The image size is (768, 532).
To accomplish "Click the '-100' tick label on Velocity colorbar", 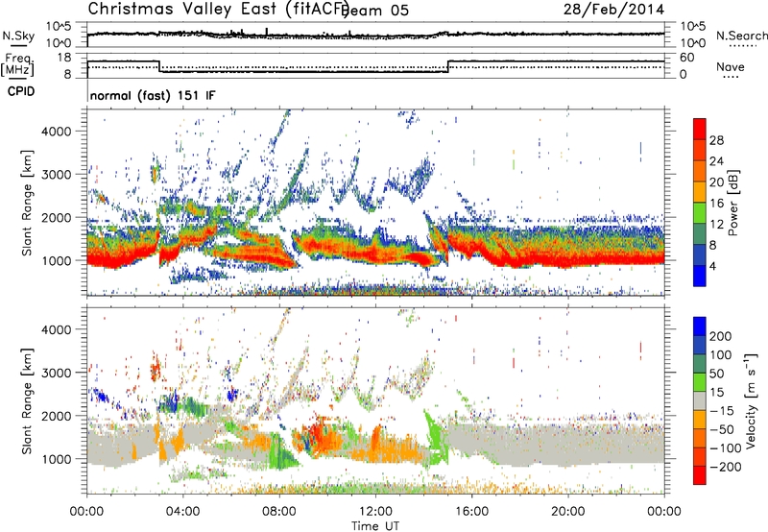I will tap(726, 448).
